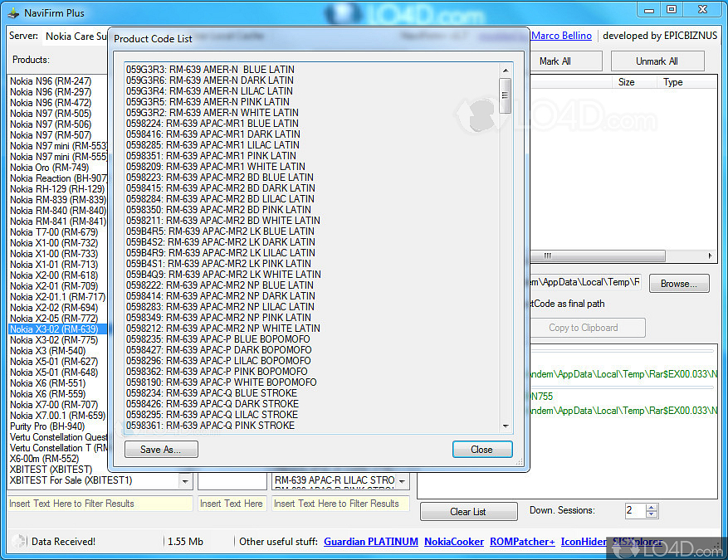Click the status icon beside Data Received
Image resolution: width=728 pixels, height=560 pixels.
pos(19,541)
